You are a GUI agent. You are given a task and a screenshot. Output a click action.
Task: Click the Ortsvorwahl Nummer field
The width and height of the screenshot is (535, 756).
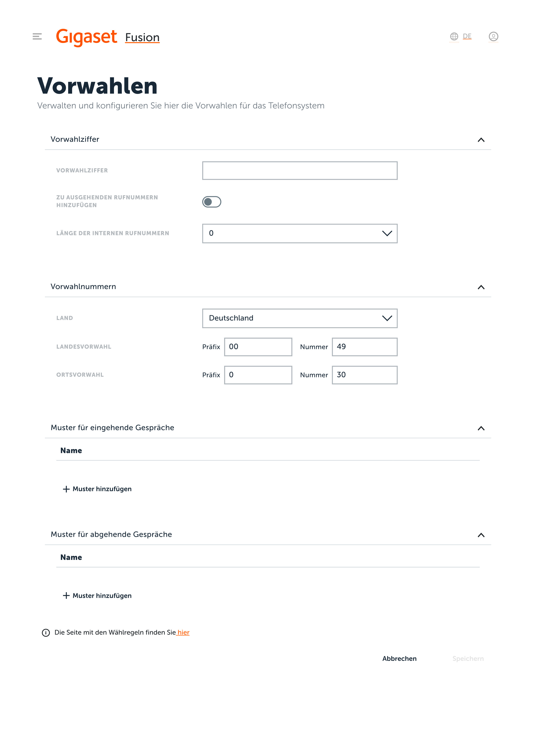(364, 375)
